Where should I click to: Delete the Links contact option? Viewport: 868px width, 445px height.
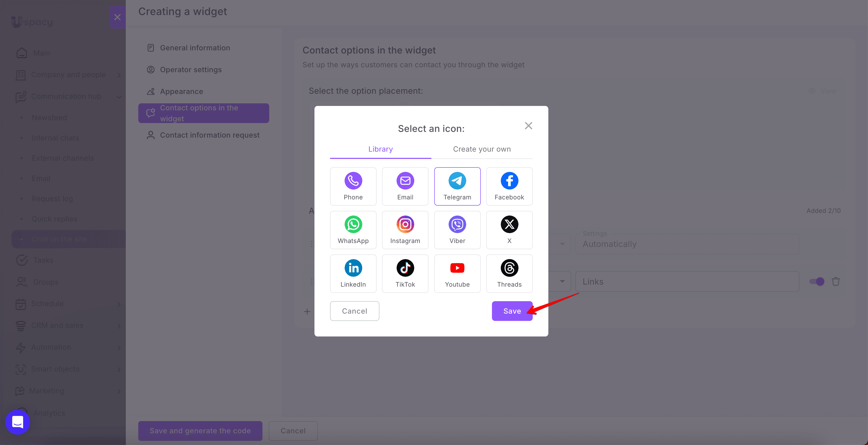836,281
